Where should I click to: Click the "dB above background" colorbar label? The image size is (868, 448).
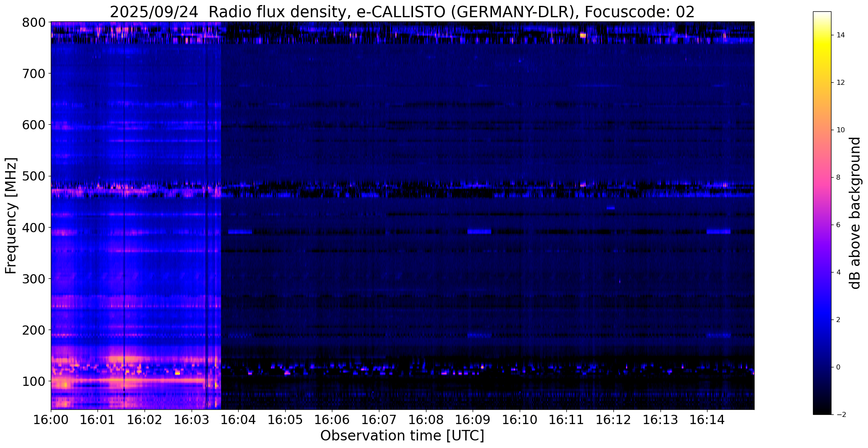855,213
